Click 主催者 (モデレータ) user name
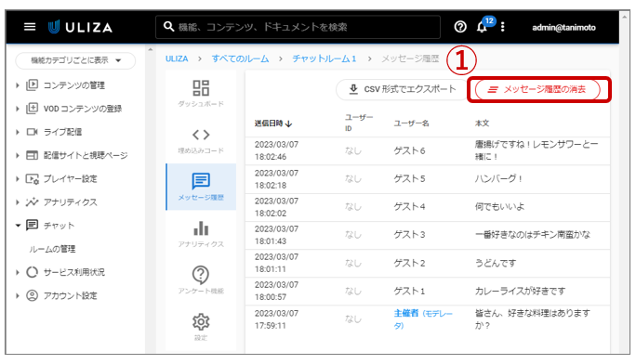Viewport: 636px width, 364px height. coord(423,319)
